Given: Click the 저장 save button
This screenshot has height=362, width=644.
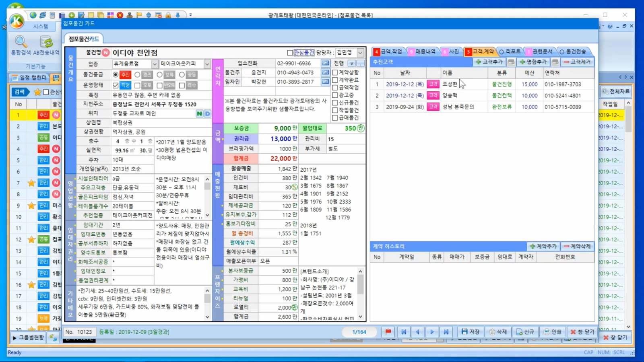Looking at the screenshot, I should coord(471,332).
